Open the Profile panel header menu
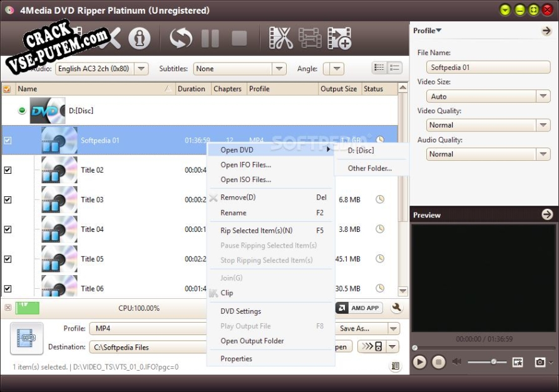This screenshot has width=559, height=392. [427, 31]
